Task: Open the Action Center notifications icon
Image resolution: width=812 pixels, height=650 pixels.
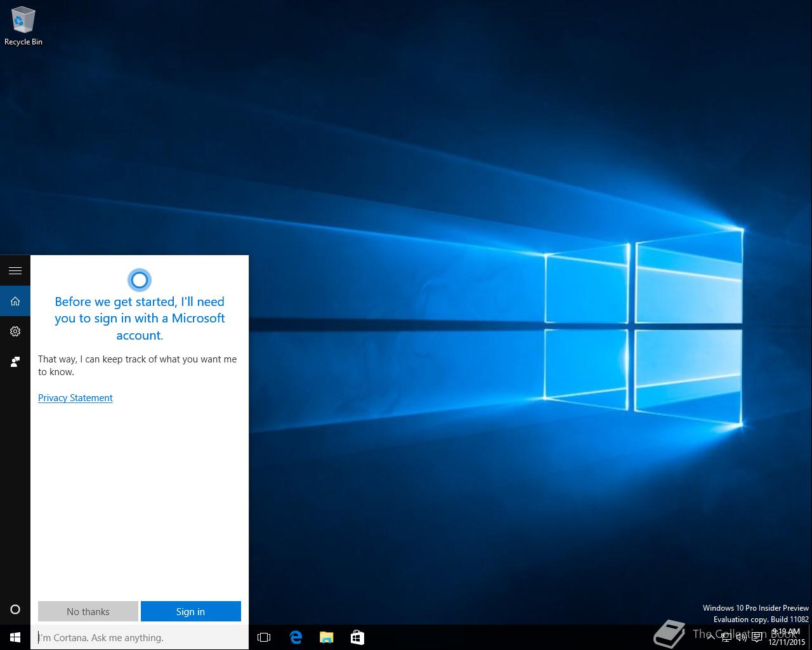Action: (757, 637)
